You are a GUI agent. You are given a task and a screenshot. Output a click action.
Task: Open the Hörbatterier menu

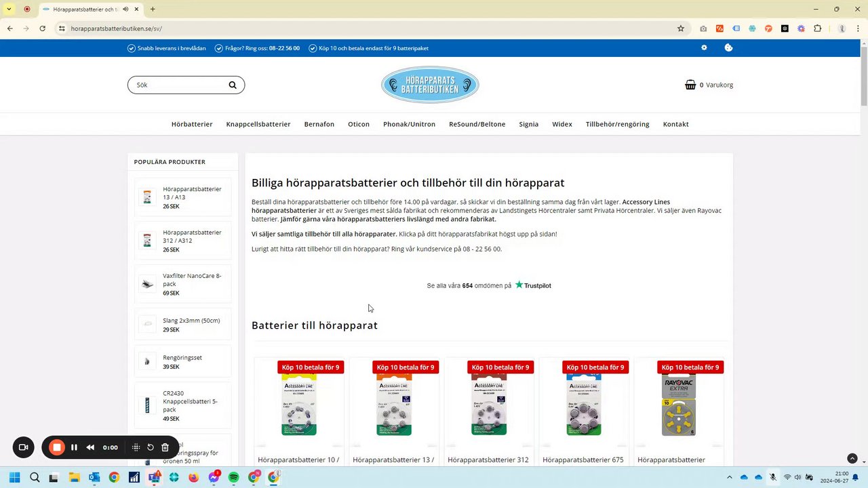click(x=192, y=124)
